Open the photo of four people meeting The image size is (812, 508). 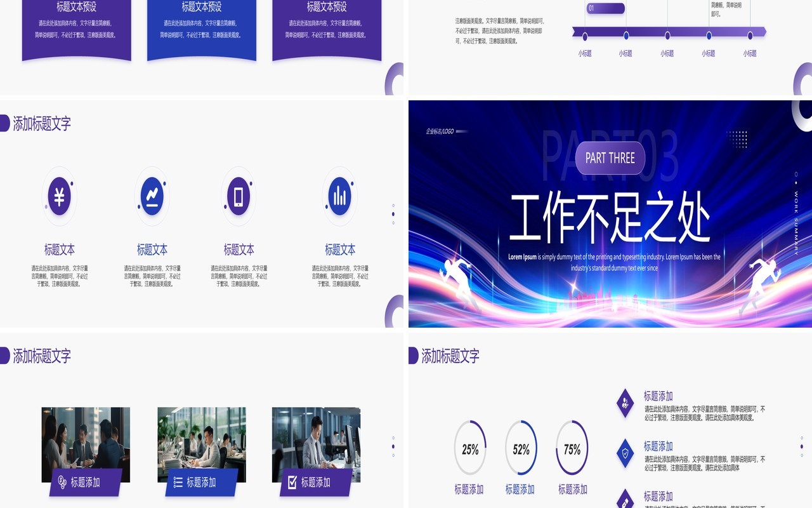click(86, 444)
